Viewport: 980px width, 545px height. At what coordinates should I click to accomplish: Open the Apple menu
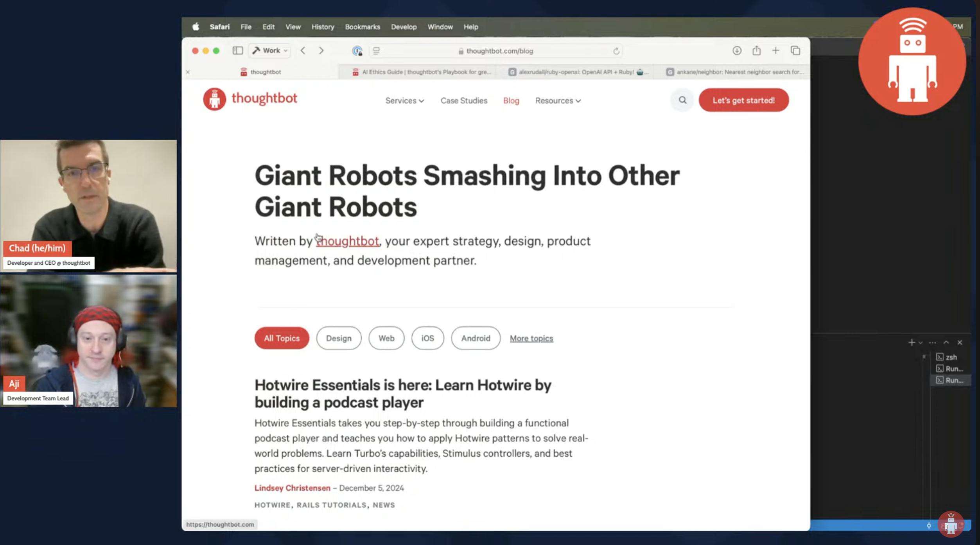click(196, 27)
